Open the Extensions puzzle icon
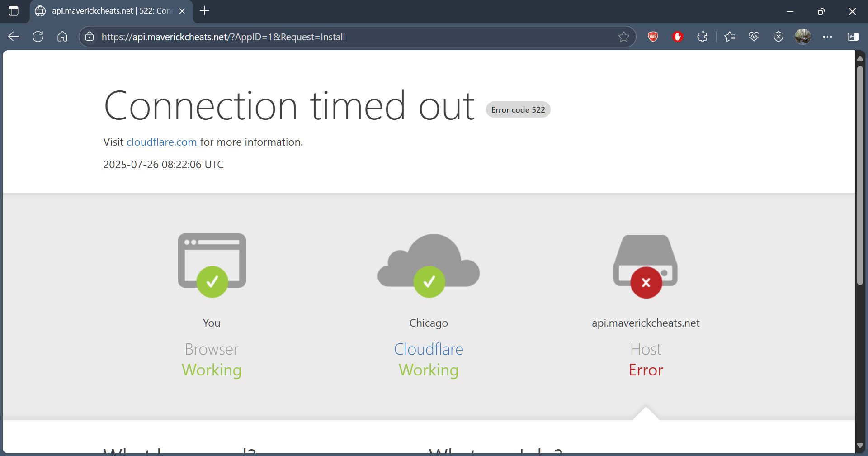Viewport: 868px width, 456px height. click(702, 37)
